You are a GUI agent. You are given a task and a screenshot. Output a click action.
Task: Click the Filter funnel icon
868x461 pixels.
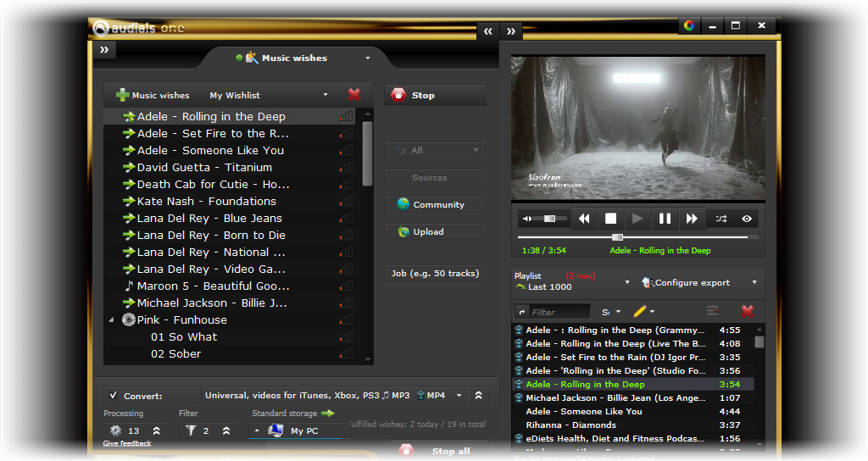coord(191,430)
